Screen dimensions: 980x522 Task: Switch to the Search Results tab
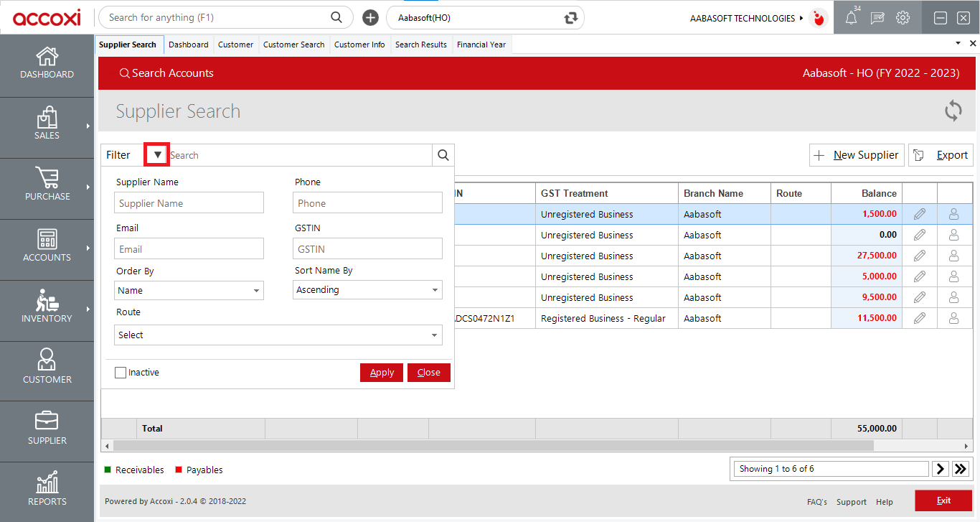421,45
